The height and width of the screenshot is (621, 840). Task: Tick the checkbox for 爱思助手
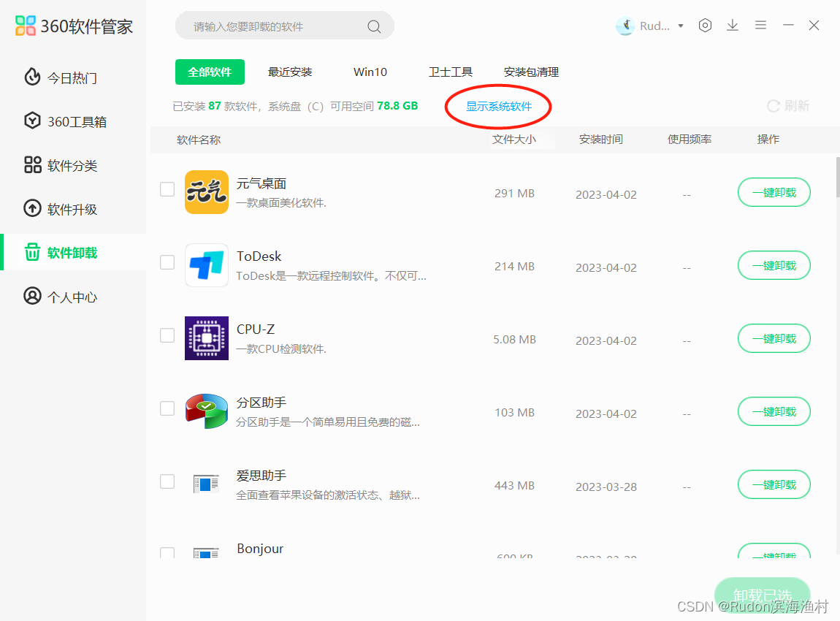tap(167, 481)
